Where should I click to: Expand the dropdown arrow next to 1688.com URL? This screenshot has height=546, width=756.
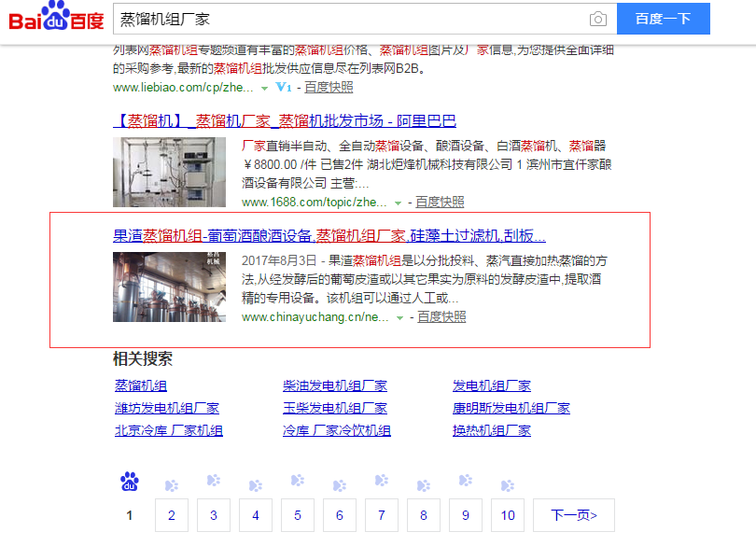pos(398,201)
